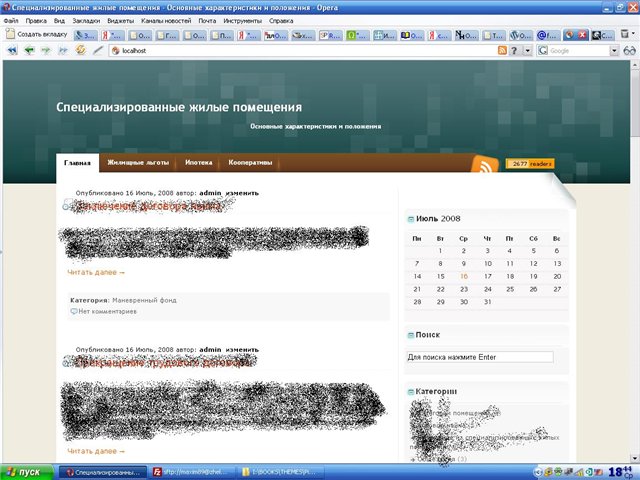
Task: Click the icon beside 'Поиск' widget title
Action: (411, 336)
